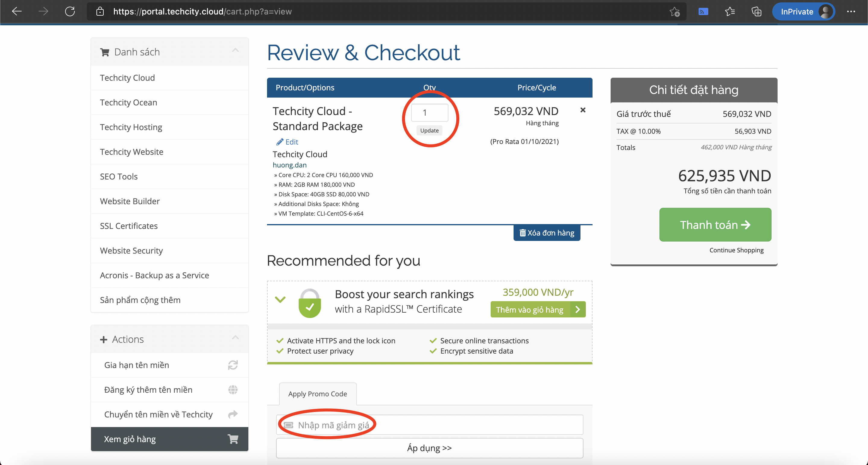Open Techcity Hosting category
Viewport: 868px width, 465px height.
coord(169,127)
